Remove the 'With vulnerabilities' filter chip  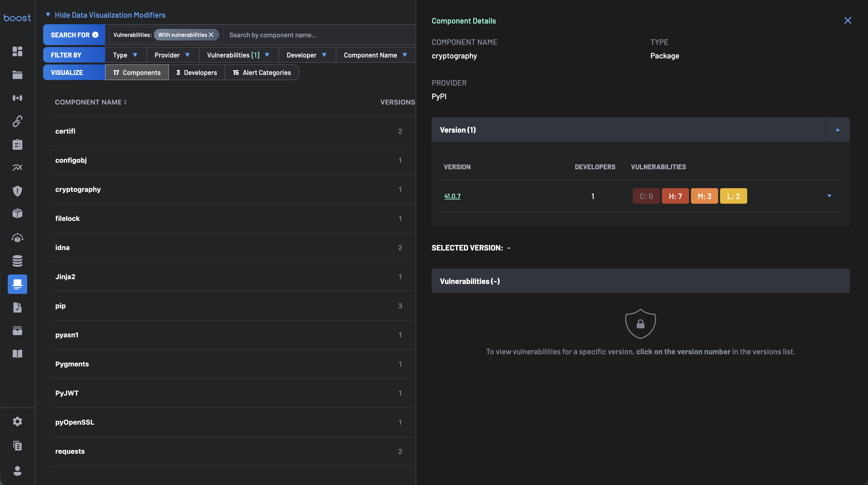coord(211,35)
